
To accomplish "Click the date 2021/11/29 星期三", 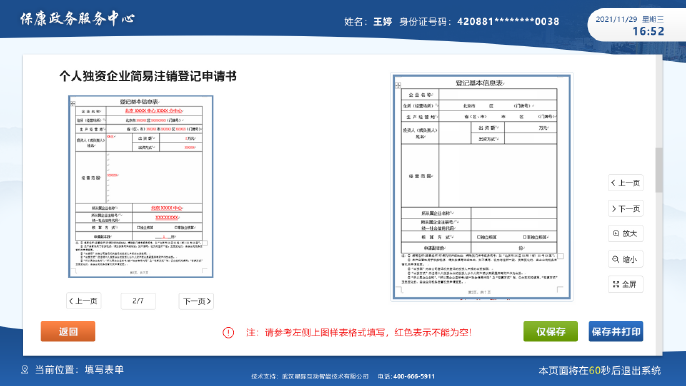I will (630, 19).
